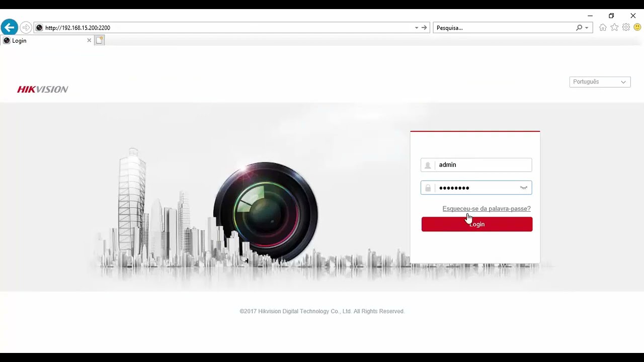Click the browser Back arrow button

coord(9,27)
